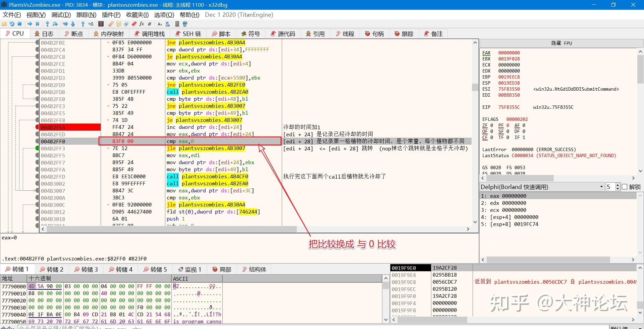Switch to the 转储 2 tab

pyautogui.click(x=52, y=269)
